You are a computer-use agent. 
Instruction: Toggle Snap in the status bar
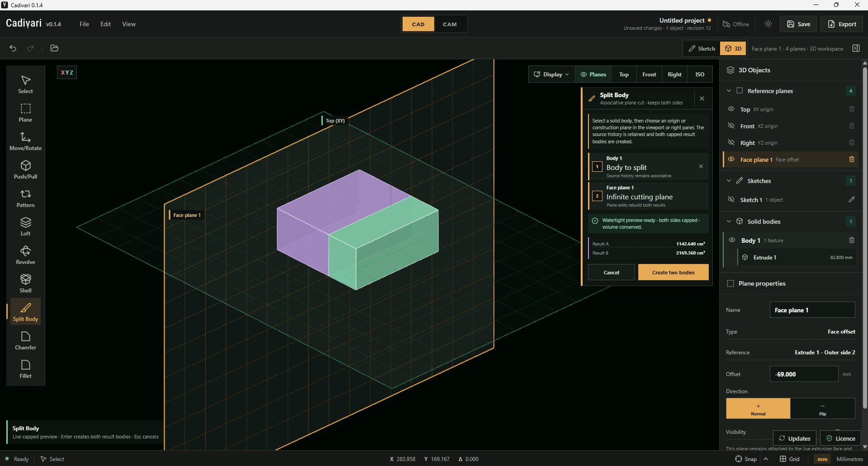coord(746,459)
